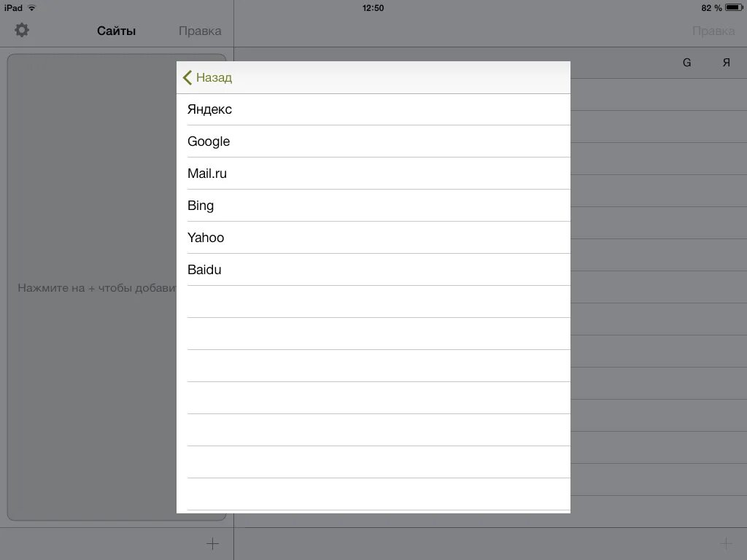Select the G column header
The image size is (747, 560).
coord(686,63)
